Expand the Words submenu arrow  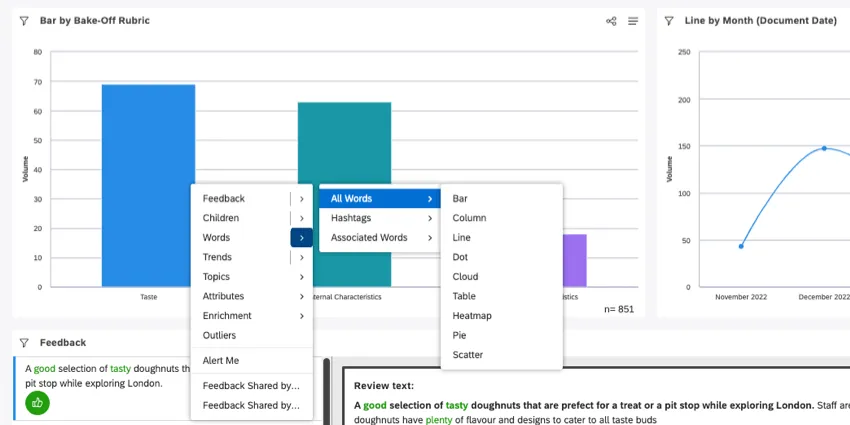click(x=301, y=237)
